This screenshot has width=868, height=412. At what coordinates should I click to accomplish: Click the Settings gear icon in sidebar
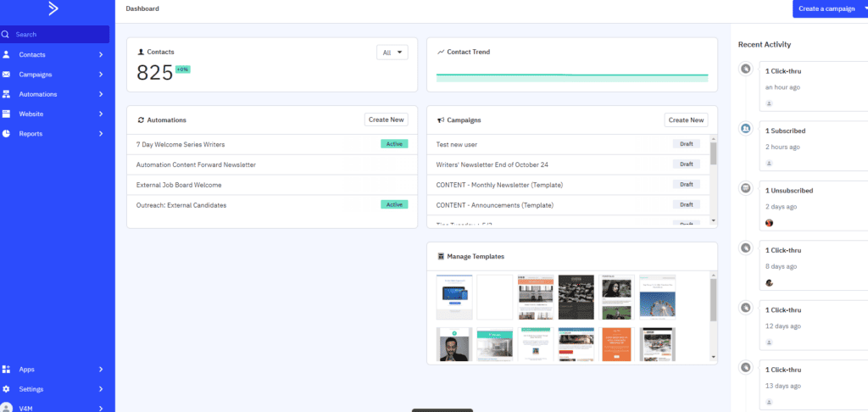6,389
